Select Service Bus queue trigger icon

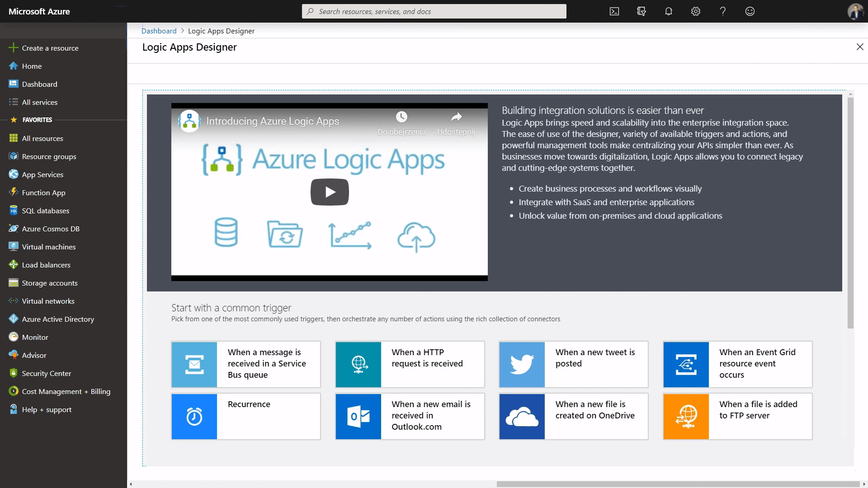[x=194, y=364]
